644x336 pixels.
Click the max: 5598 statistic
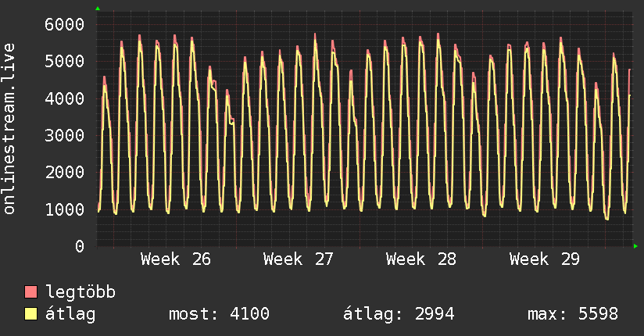point(573,314)
